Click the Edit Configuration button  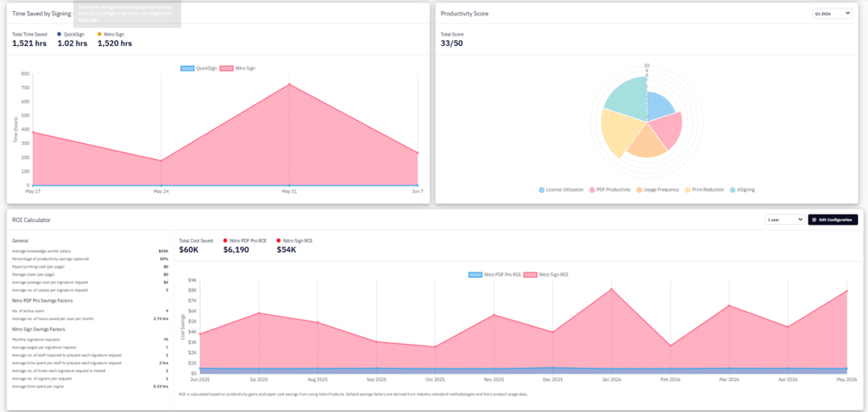pos(832,220)
